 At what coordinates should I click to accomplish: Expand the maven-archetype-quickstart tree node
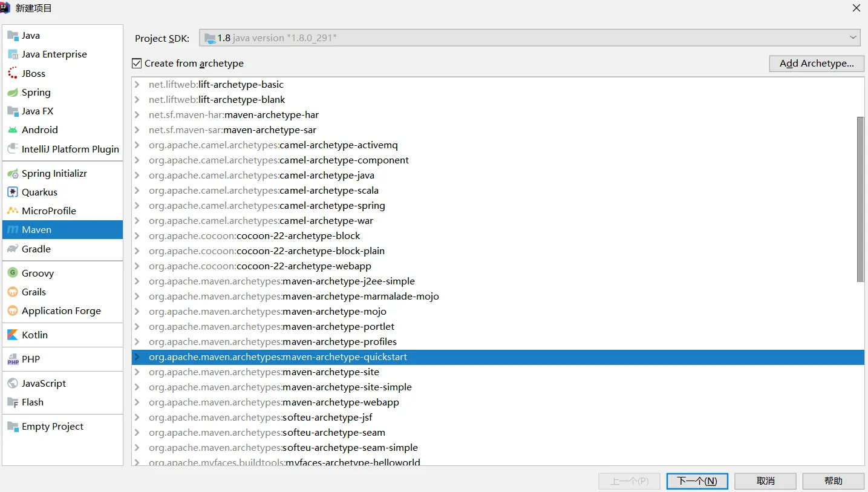137,357
